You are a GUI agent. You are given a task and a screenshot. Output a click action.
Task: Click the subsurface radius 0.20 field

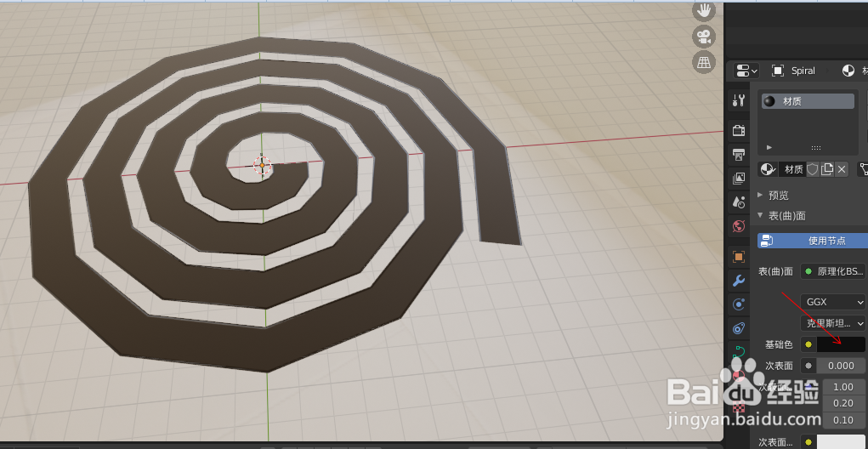(x=843, y=403)
